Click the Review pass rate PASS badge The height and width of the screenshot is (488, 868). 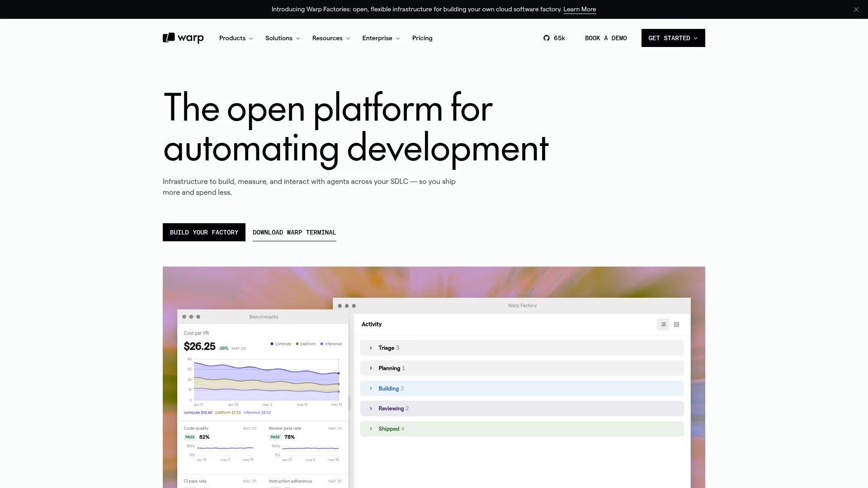click(275, 437)
